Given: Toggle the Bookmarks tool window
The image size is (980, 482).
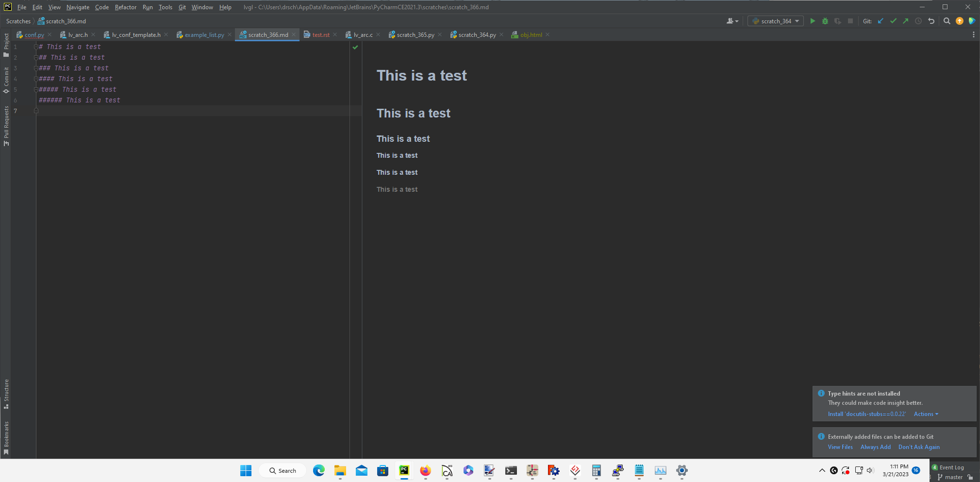Looking at the screenshot, I should tap(6, 436).
